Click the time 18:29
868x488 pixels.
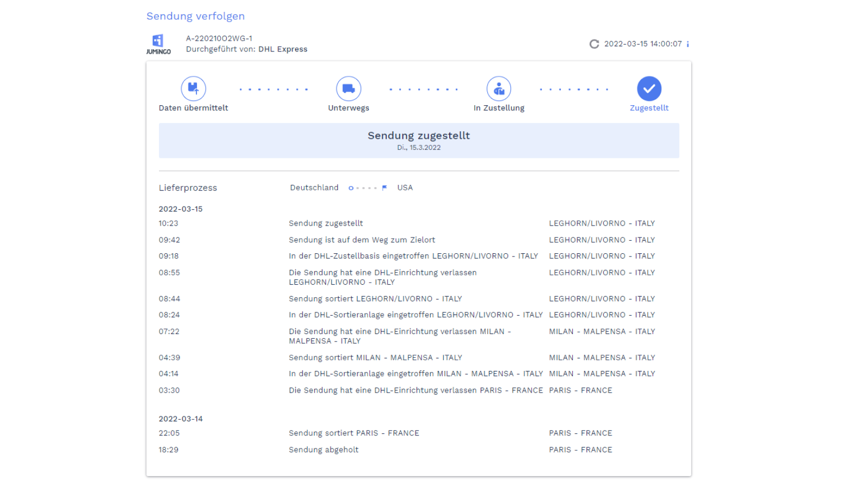pos(168,450)
